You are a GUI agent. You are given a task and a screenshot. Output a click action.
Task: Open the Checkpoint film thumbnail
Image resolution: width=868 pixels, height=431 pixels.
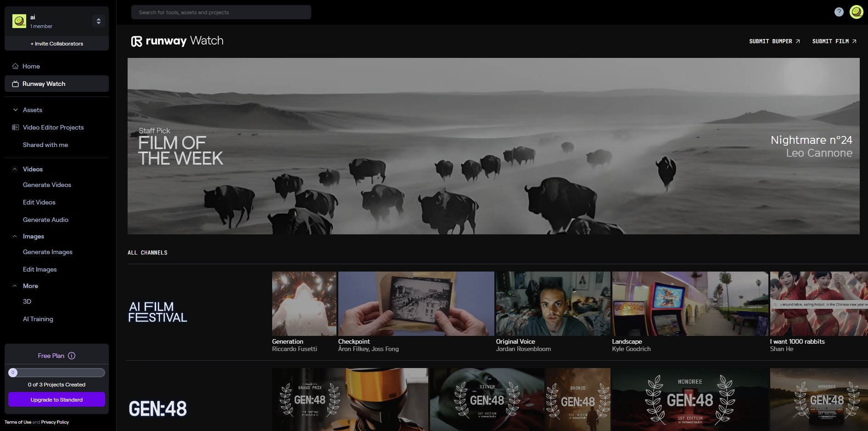coord(416,304)
